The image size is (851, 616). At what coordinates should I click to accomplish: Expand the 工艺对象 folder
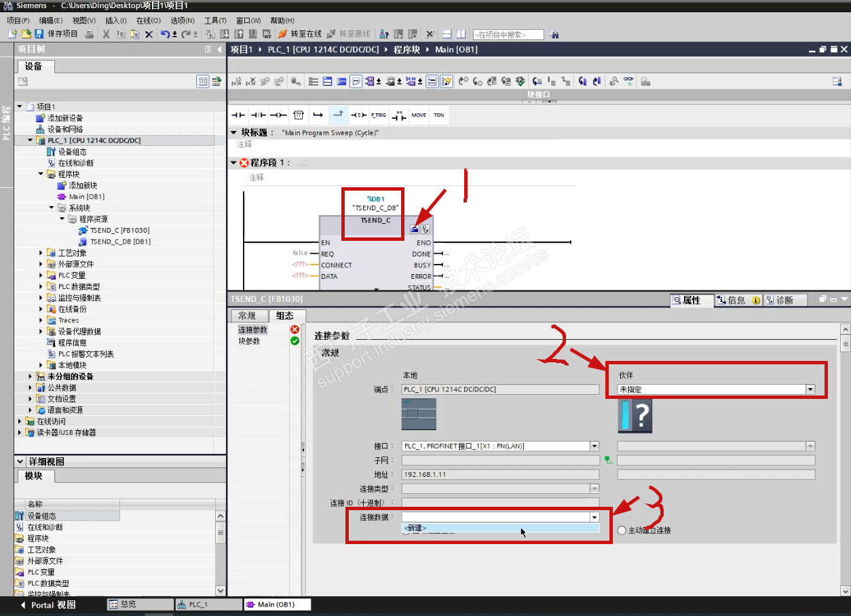point(41,253)
